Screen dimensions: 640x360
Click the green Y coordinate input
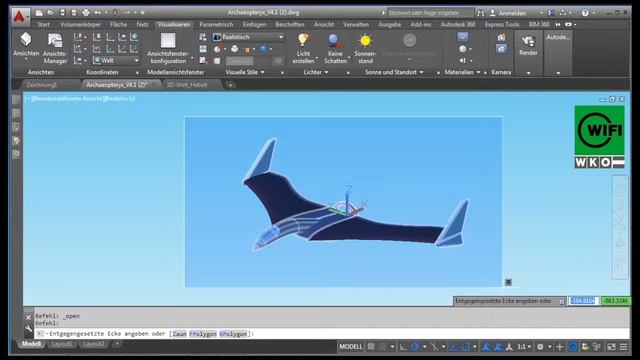615,301
